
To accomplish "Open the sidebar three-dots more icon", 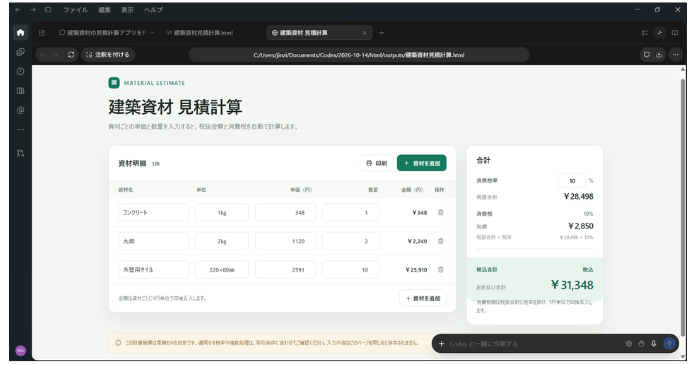I will click(20, 130).
